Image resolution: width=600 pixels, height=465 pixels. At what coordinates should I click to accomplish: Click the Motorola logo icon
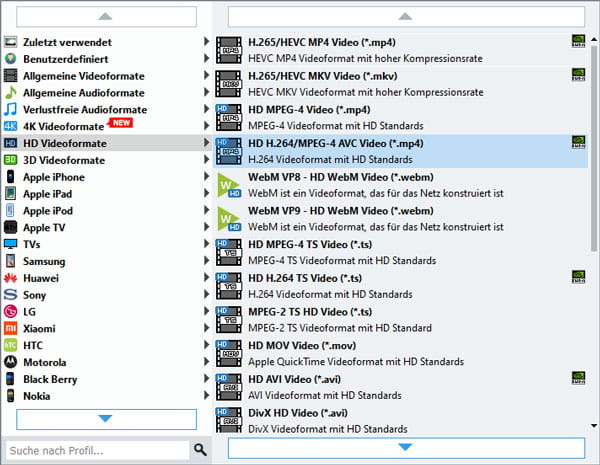coord(11,362)
